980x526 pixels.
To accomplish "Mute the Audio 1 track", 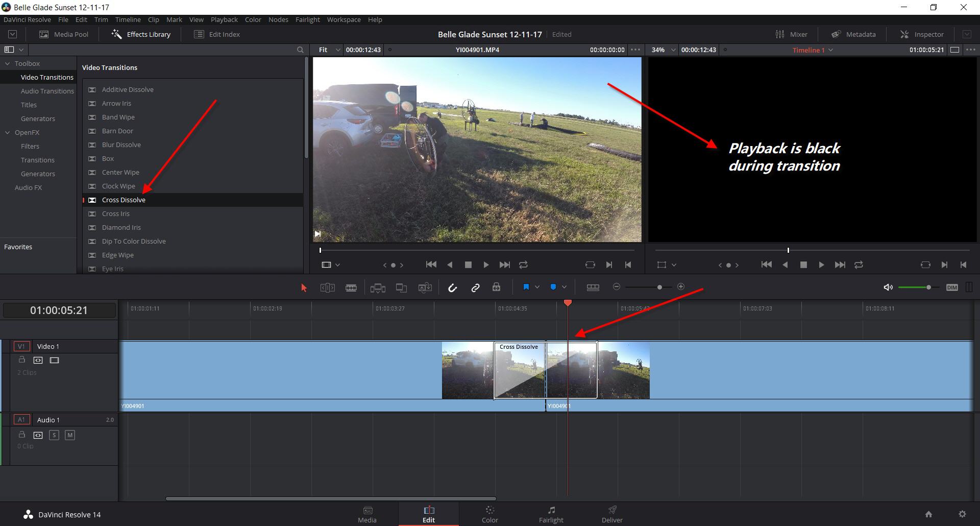I will click(70, 435).
